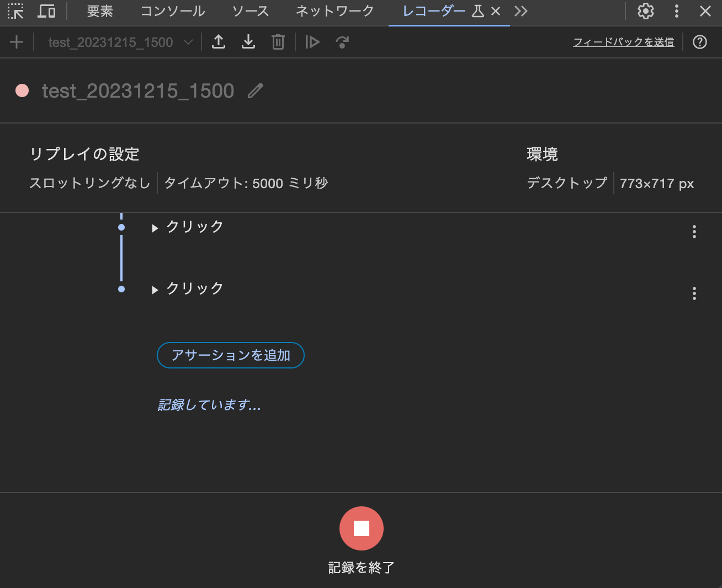Toggle the device toolbar
Image resolution: width=722 pixels, height=588 pixels.
pyautogui.click(x=46, y=11)
